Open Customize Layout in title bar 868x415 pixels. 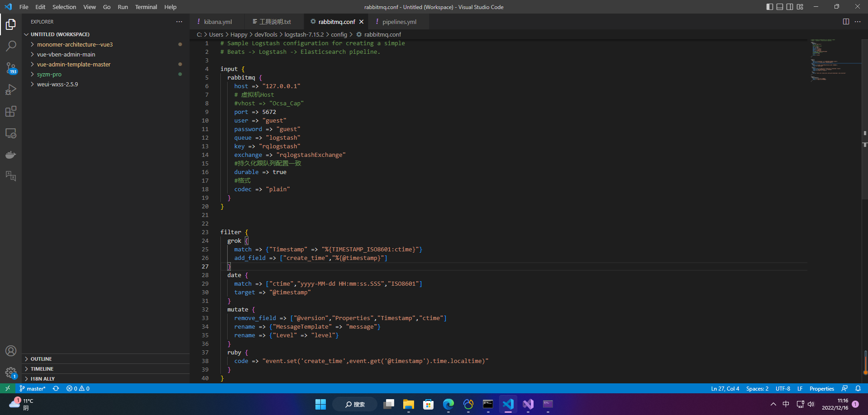pyautogui.click(x=800, y=7)
